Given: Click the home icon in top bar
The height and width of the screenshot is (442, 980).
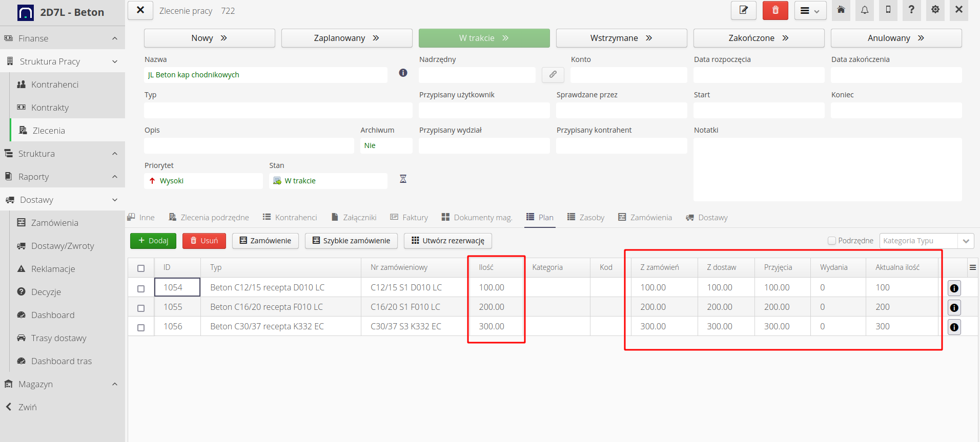Looking at the screenshot, I should coord(841,10).
